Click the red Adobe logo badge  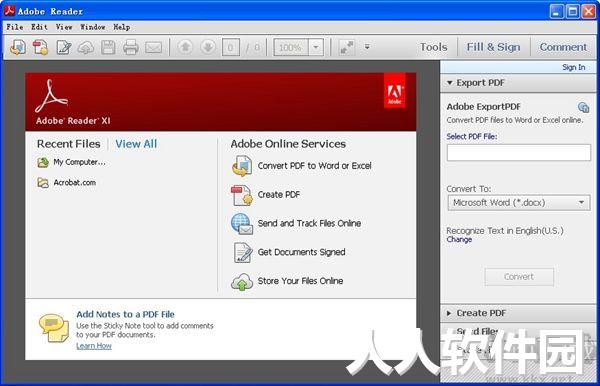(x=395, y=91)
